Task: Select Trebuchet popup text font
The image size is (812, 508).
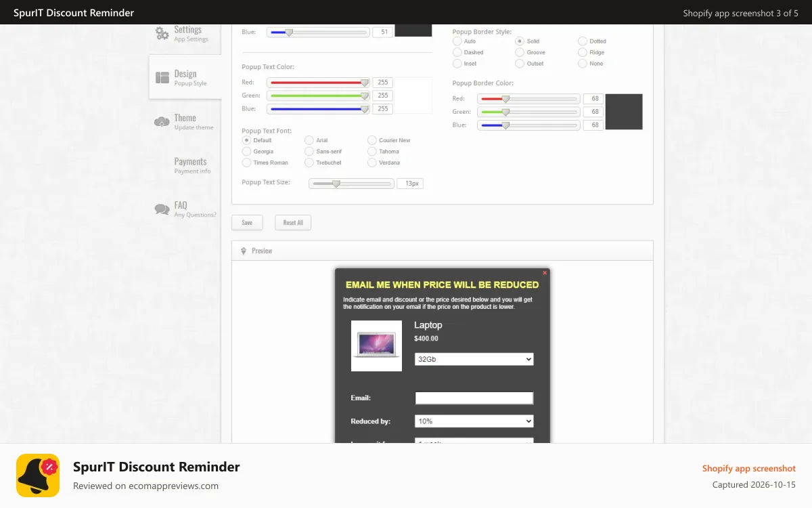Action: 309,163
